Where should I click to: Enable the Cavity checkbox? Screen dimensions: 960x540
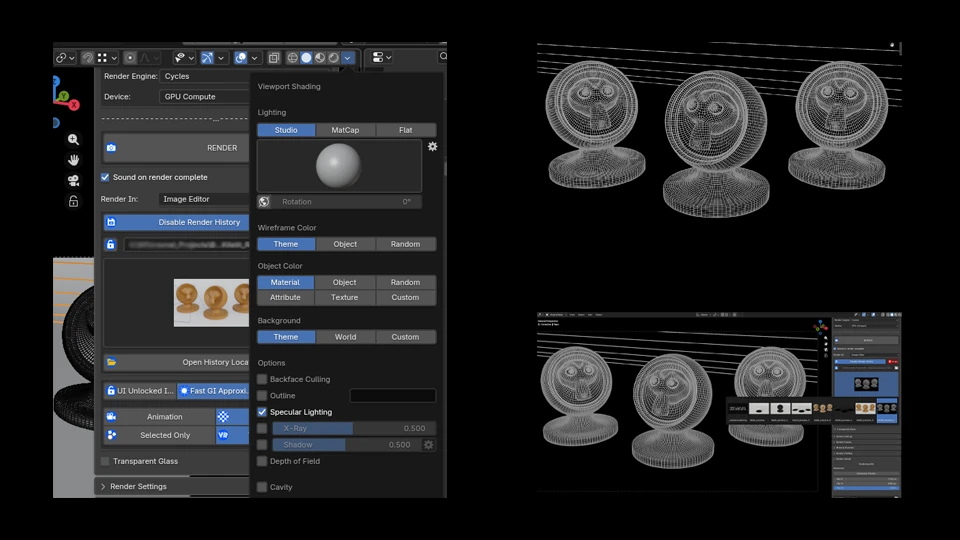(262, 487)
